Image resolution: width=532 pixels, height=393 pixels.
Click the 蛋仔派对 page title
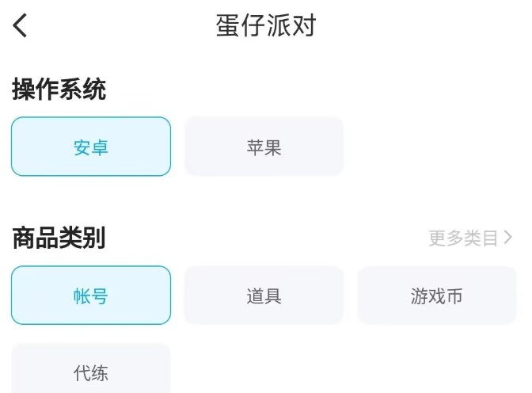266,25
